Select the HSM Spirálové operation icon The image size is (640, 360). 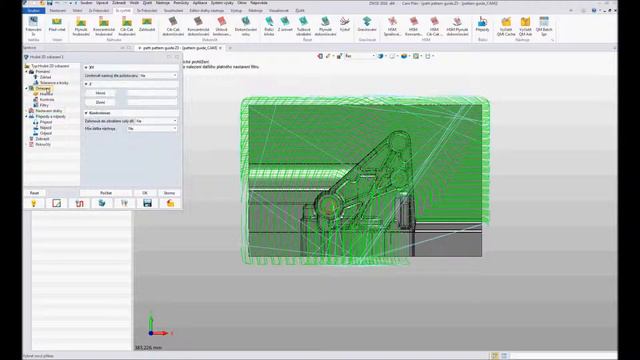pyautogui.click(x=392, y=27)
